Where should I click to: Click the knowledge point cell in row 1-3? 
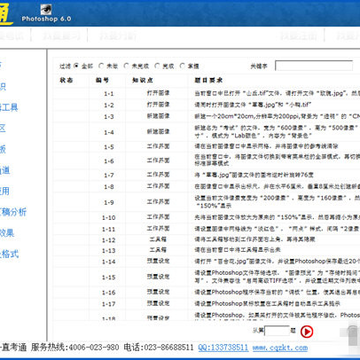point(158,116)
